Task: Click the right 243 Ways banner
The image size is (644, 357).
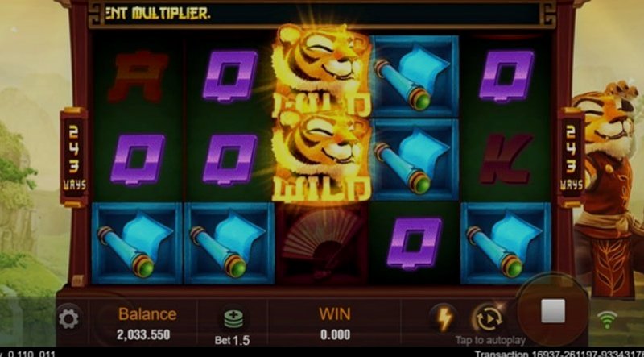Action: (x=571, y=157)
